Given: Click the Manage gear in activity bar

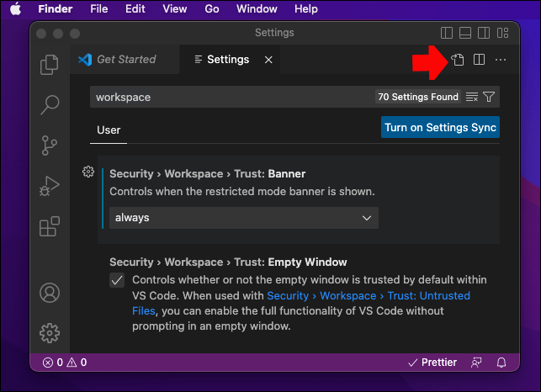Looking at the screenshot, I should pyautogui.click(x=50, y=333).
